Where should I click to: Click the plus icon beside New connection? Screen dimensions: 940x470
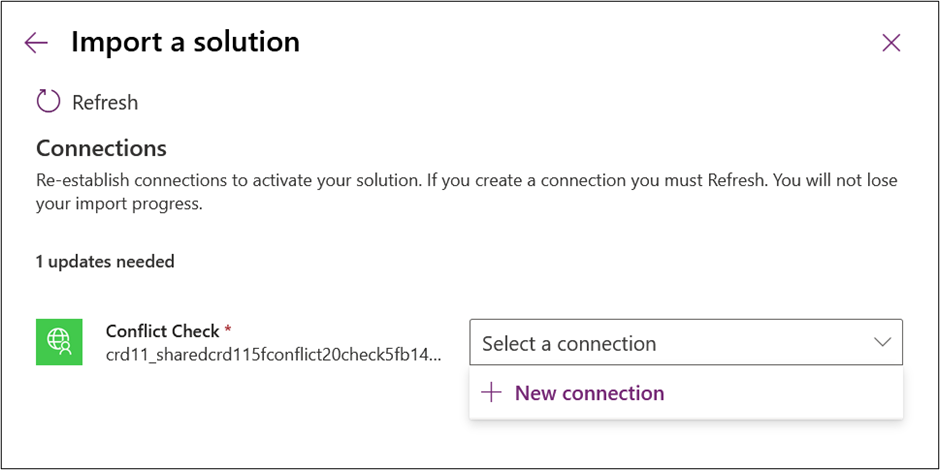pos(492,393)
